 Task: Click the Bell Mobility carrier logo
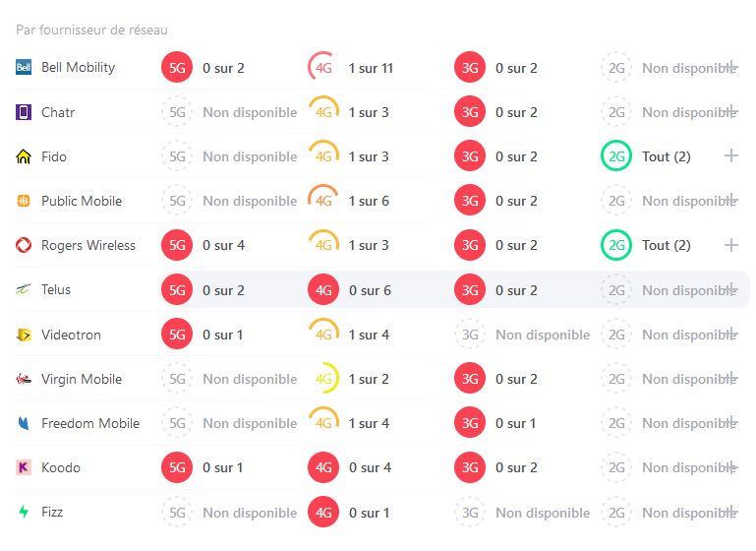[x=25, y=68]
